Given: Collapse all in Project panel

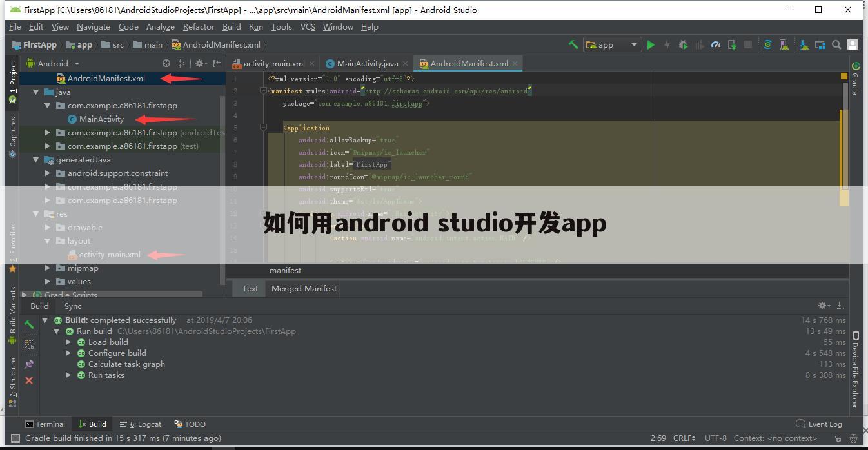Looking at the screenshot, I should click(x=181, y=63).
